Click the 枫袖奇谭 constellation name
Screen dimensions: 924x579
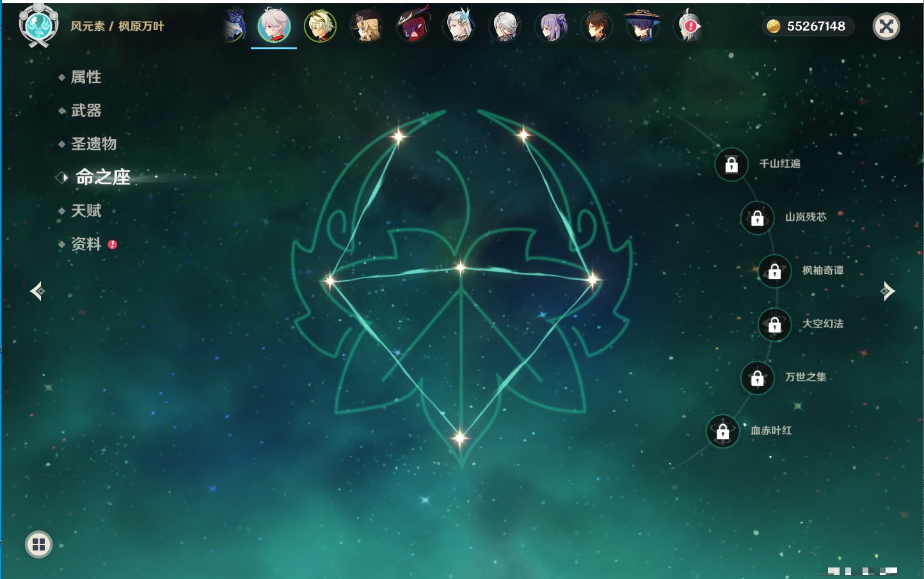(823, 271)
